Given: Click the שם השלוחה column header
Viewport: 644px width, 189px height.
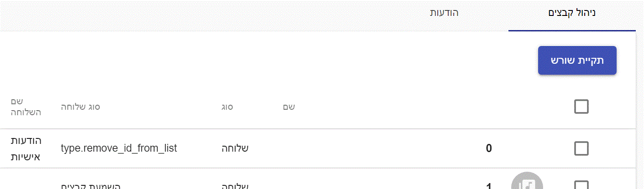Looking at the screenshot, I should [26, 107].
